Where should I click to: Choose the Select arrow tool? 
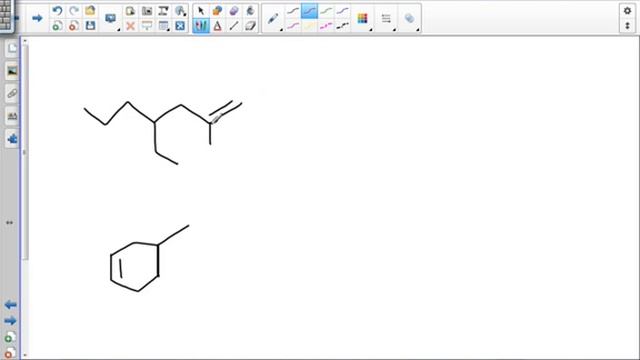pos(201,11)
